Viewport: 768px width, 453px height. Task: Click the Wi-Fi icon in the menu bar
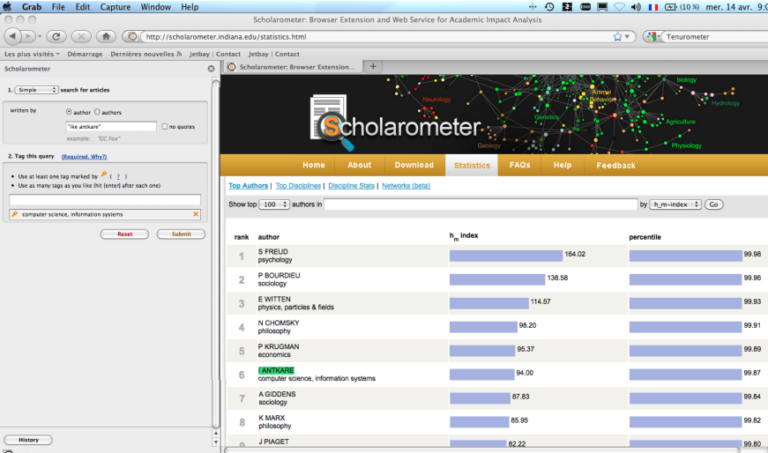point(619,7)
